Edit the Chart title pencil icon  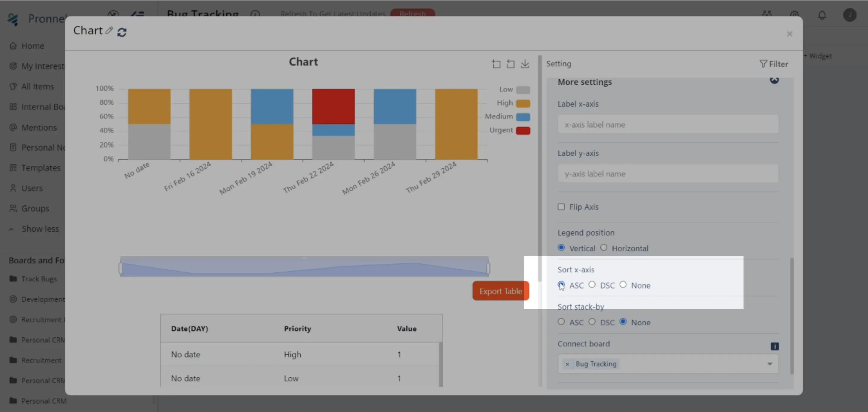coord(109,31)
